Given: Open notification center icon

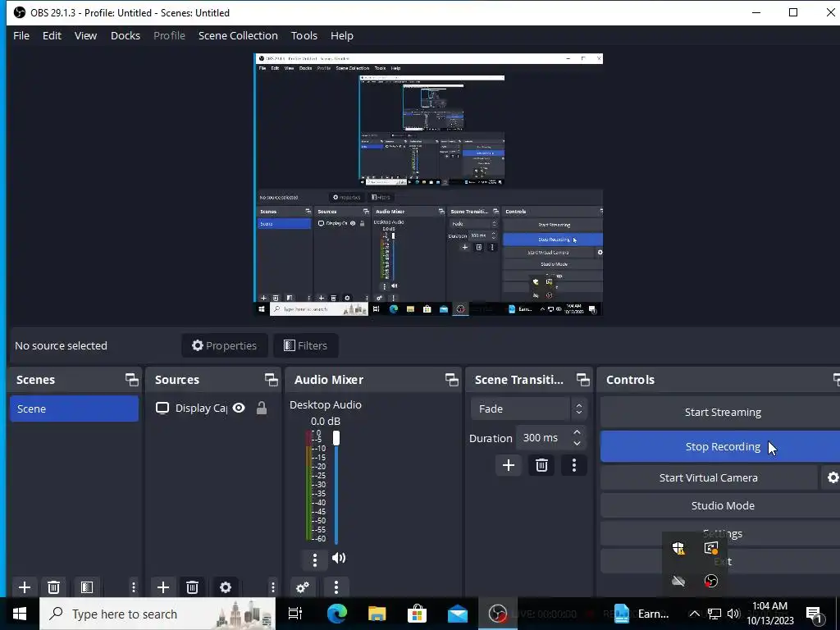Looking at the screenshot, I should (x=815, y=614).
